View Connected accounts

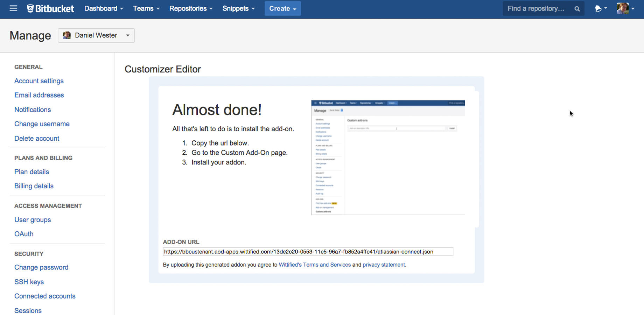(x=45, y=296)
